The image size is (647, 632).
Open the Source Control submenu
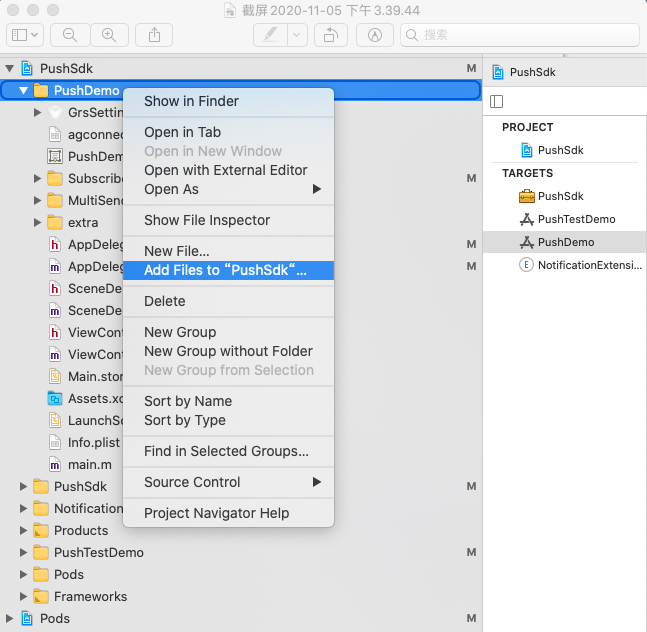pyautogui.click(x=229, y=482)
